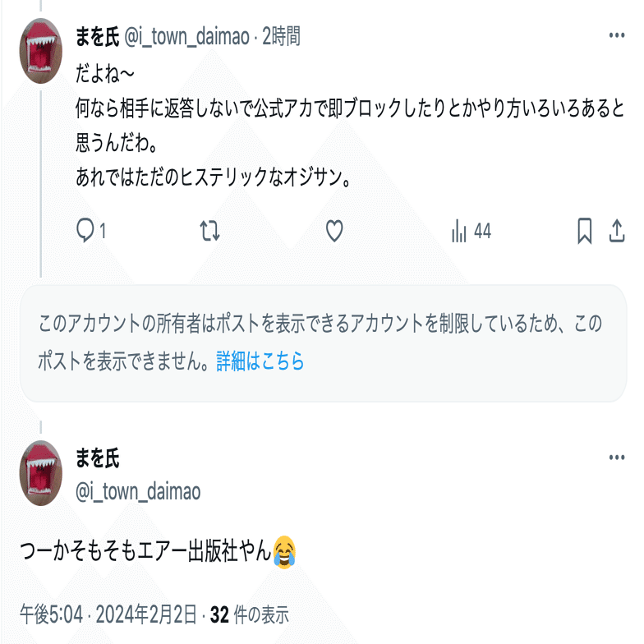Click the 2時間 timestamp of top post
The image size is (644, 644).
click(x=281, y=36)
